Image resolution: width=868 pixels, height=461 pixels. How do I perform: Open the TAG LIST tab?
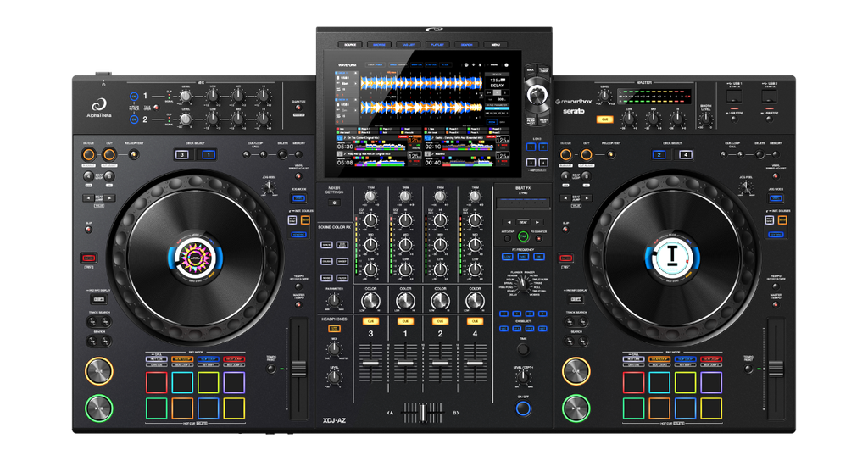[408, 44]
